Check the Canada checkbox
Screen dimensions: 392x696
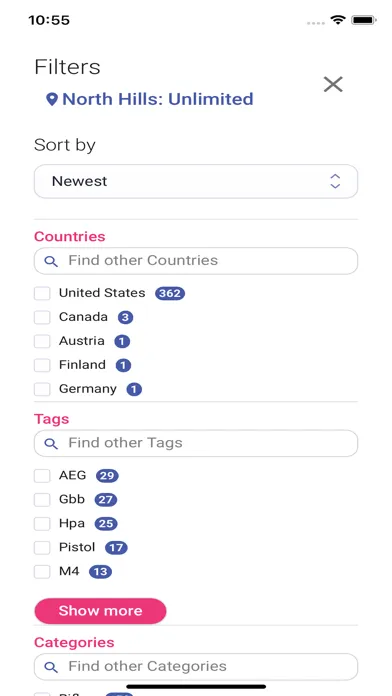coord(42,317)
